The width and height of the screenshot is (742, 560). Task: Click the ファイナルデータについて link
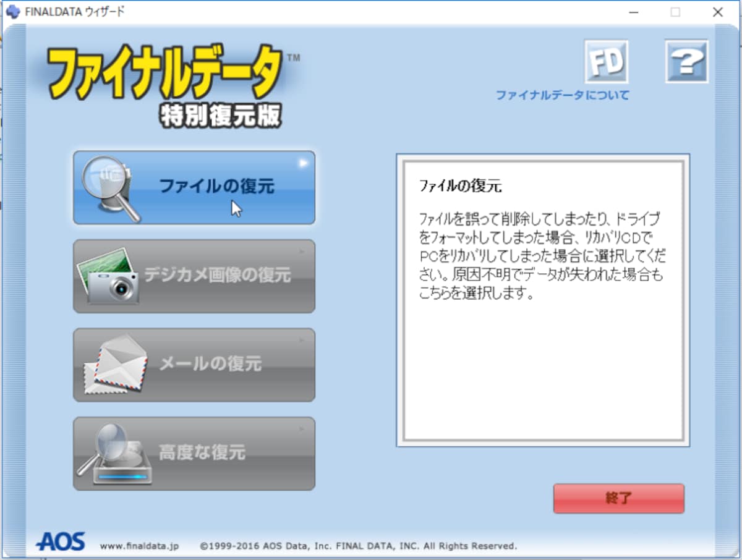point(563,95)
